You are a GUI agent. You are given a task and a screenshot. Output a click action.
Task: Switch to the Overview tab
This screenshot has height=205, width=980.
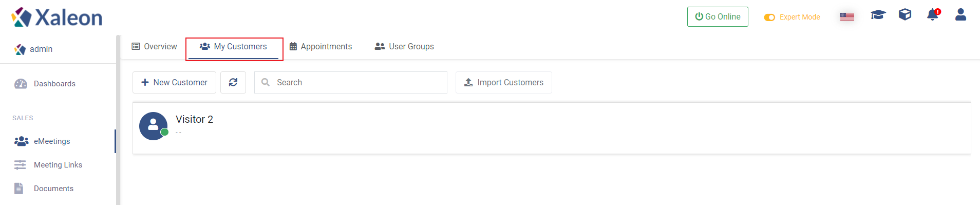point(154,46)
